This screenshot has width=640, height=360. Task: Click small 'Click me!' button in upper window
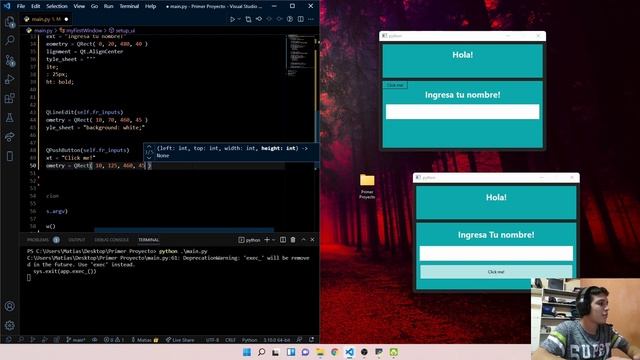tap(395, 85)
